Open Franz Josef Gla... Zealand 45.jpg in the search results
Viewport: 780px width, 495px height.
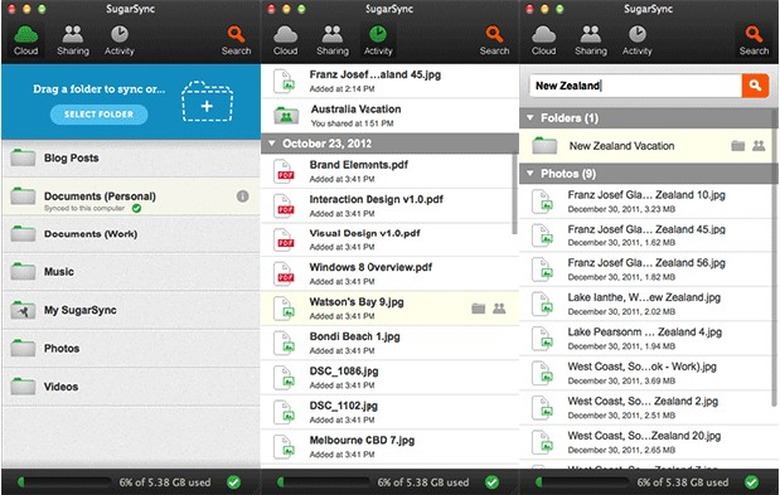(x=645, y=236)
